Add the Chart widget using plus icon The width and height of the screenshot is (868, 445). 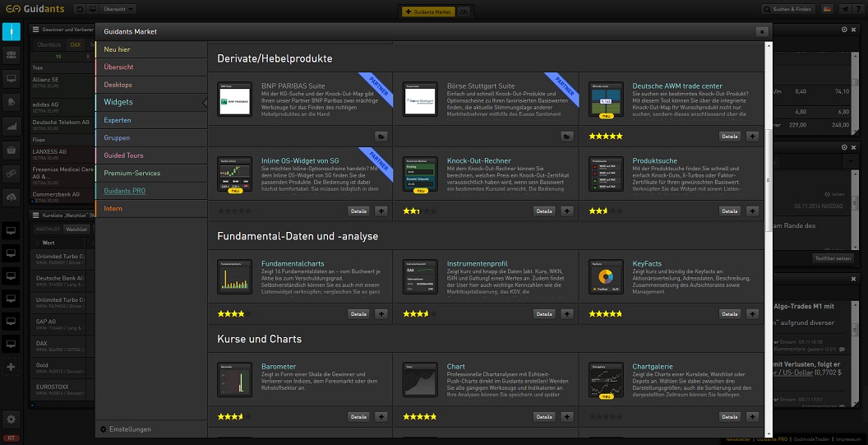(567, 417)
